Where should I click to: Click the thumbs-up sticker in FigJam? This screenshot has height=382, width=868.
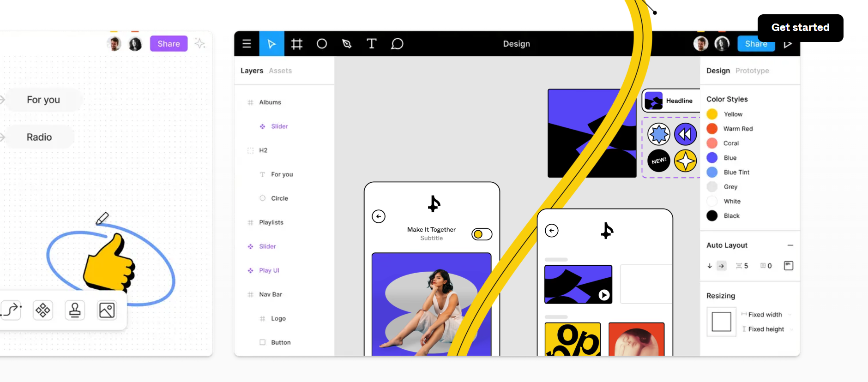pos(109,262)
